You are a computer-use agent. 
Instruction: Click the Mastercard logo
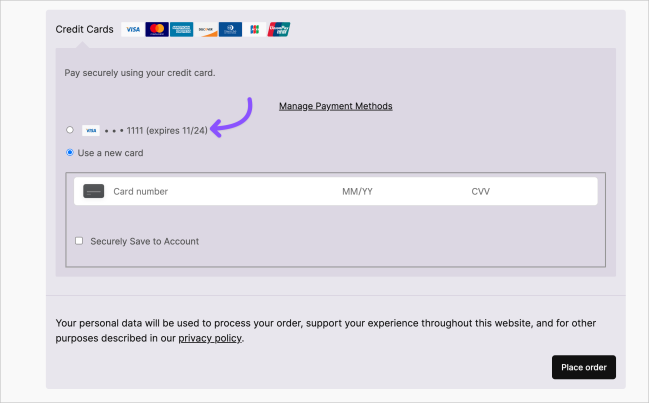(x=156, y=30)
